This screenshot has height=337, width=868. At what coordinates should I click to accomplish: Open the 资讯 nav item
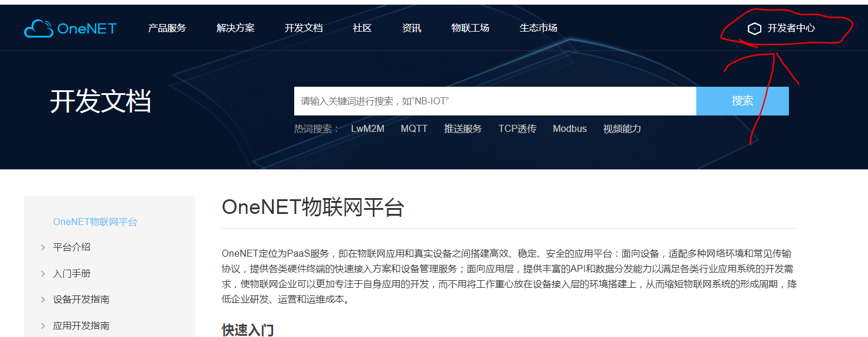411,28
